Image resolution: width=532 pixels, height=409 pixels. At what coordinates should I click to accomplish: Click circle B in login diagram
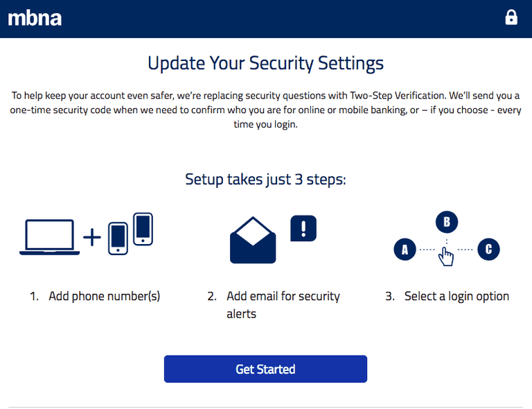[447, 223]
